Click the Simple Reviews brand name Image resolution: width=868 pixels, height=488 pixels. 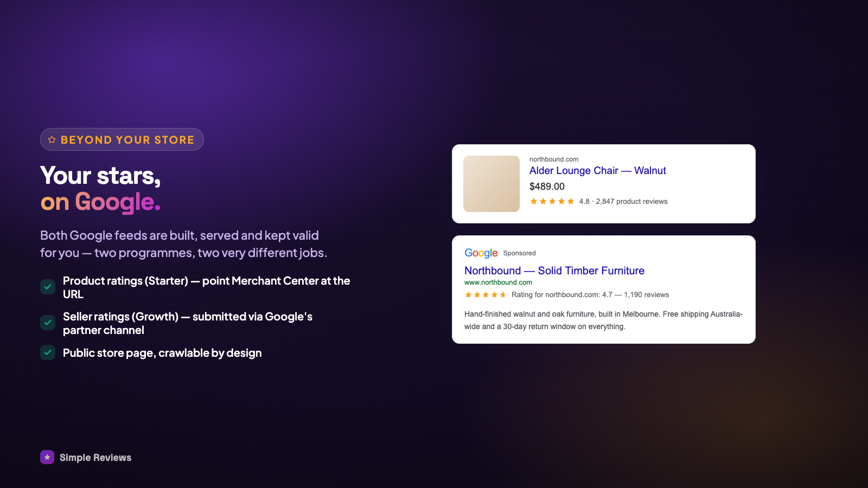coord(95,458)
